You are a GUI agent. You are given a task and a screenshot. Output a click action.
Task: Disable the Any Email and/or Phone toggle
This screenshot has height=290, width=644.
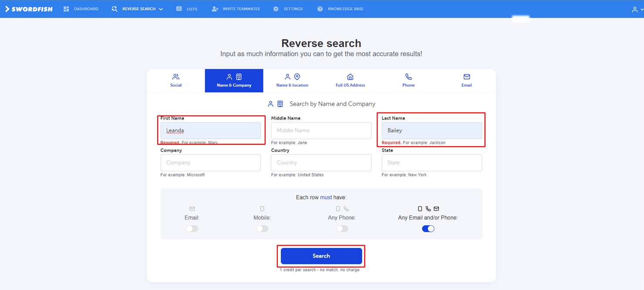(428, 229)
